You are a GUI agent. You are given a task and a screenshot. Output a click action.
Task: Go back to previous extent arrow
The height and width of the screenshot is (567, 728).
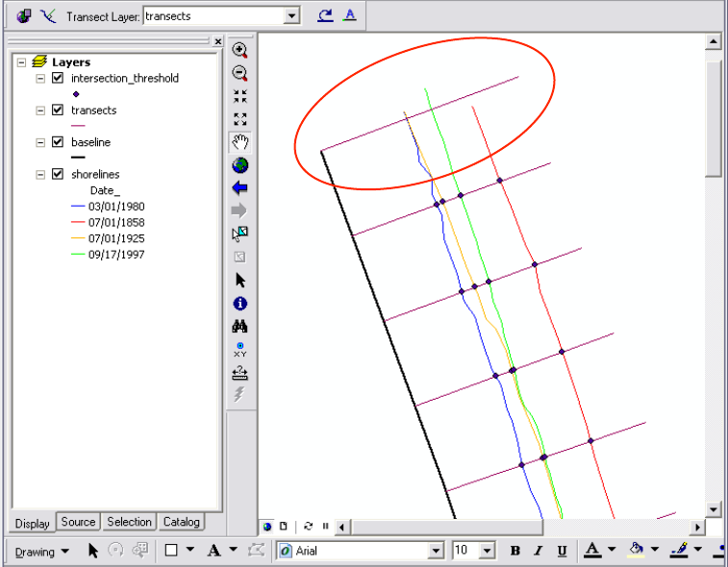240,187
